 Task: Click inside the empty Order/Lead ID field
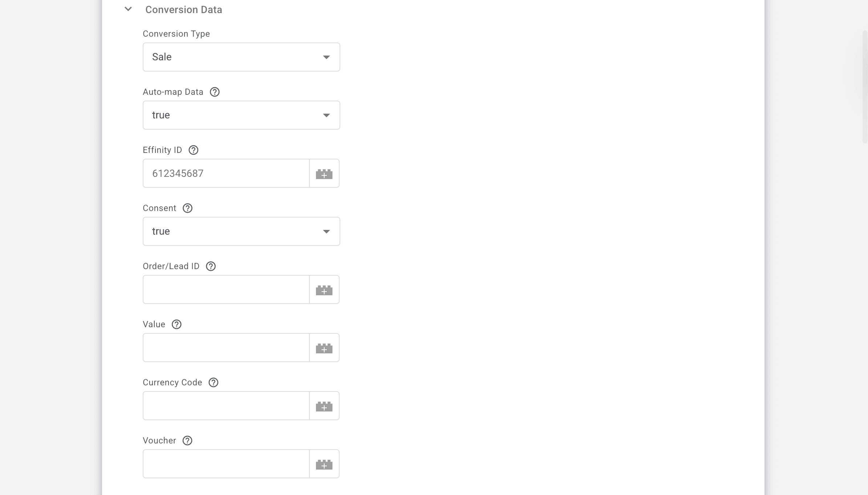(225, 289)
